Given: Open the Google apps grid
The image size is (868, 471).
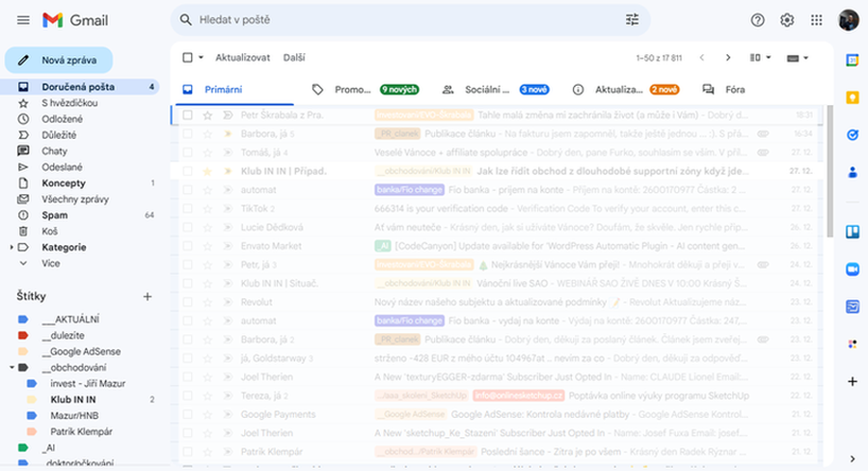Looking at the screenshot, I should 816,20.
